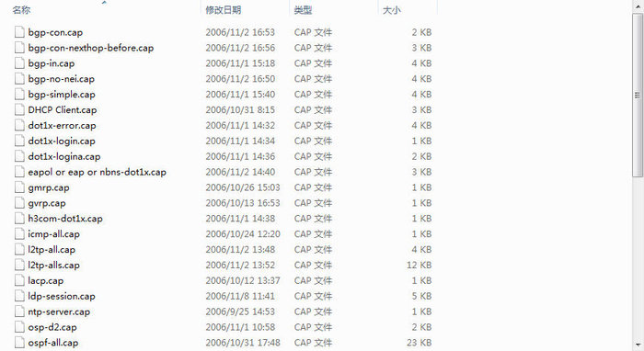Click the icmp-all.cap file icon

click(x=19, y=234)
